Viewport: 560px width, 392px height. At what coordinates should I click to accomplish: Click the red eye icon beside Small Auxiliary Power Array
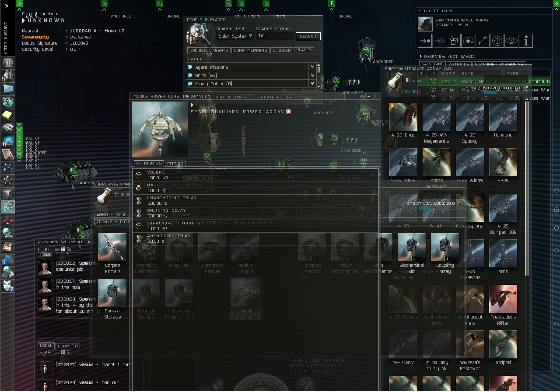pos(288,112)
